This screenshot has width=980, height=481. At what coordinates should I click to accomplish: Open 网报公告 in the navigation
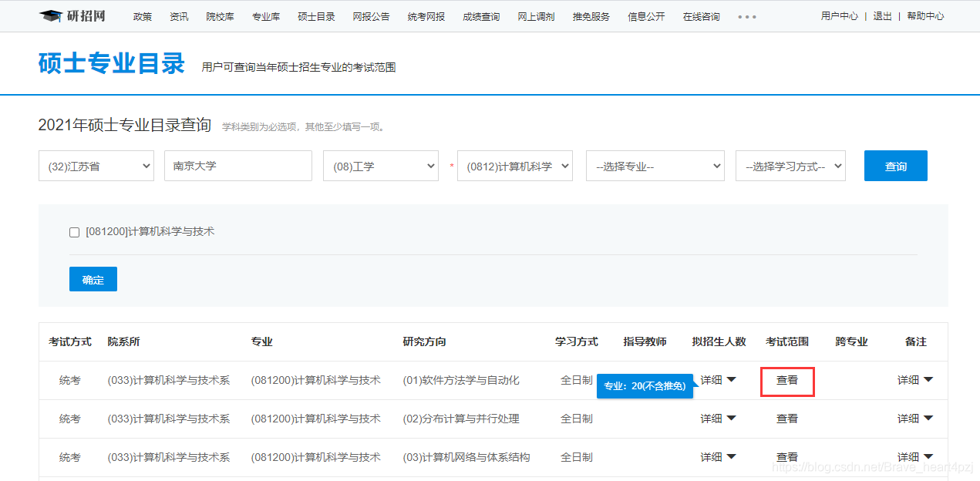click(371, 16)
